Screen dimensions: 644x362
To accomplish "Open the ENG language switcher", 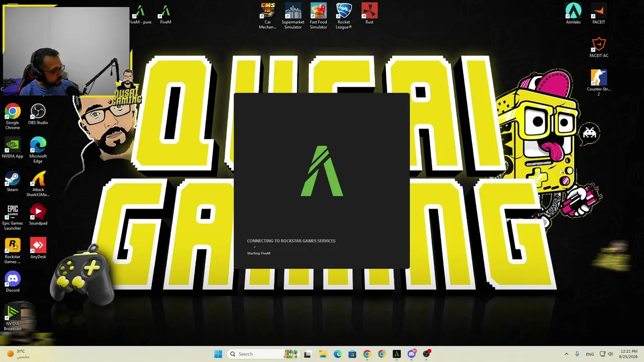I will pos(590,354).
